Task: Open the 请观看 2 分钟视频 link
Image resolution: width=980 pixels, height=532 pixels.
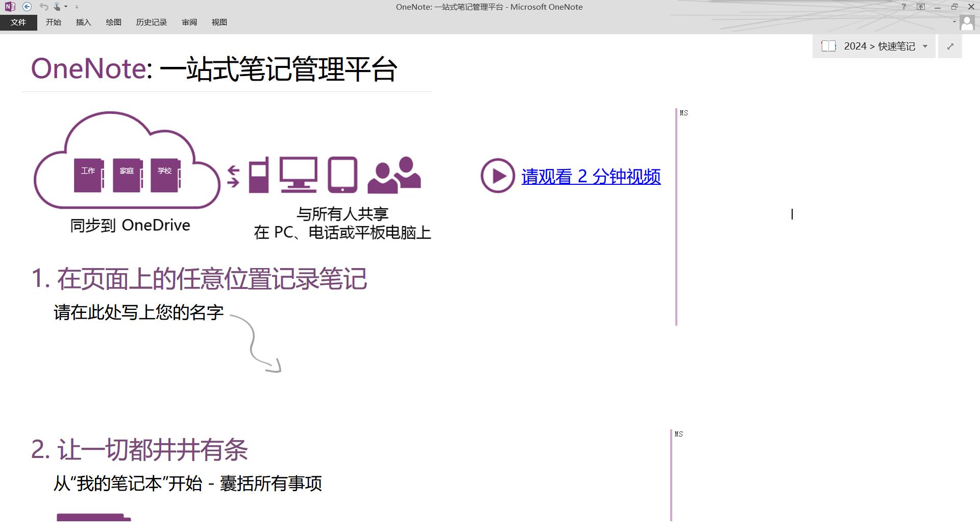Action: pos(591,177)
